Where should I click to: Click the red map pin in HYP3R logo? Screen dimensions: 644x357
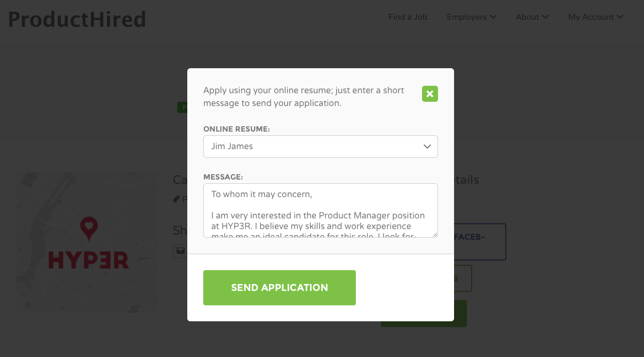click(x=89, y=228)
